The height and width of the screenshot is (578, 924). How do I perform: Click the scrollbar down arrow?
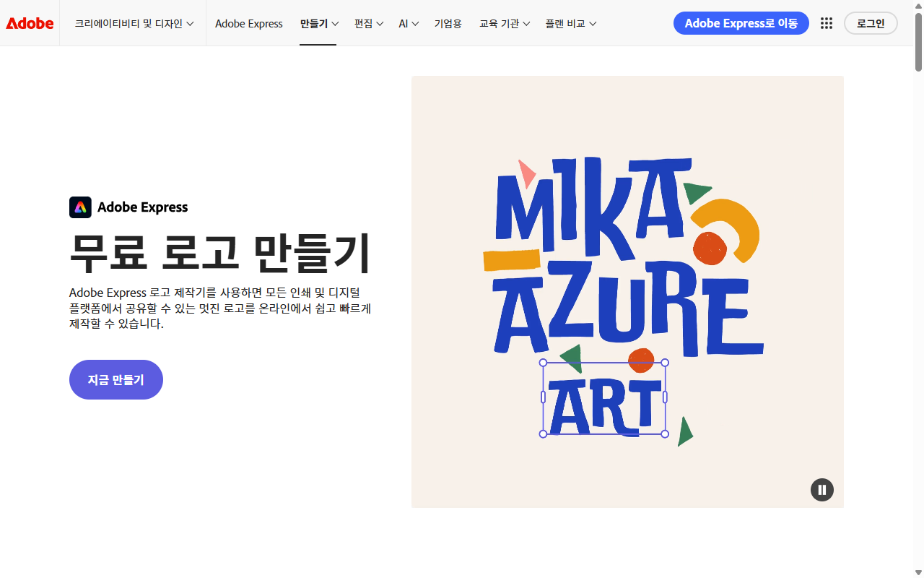pyautogui.click(x=918, y=571)
